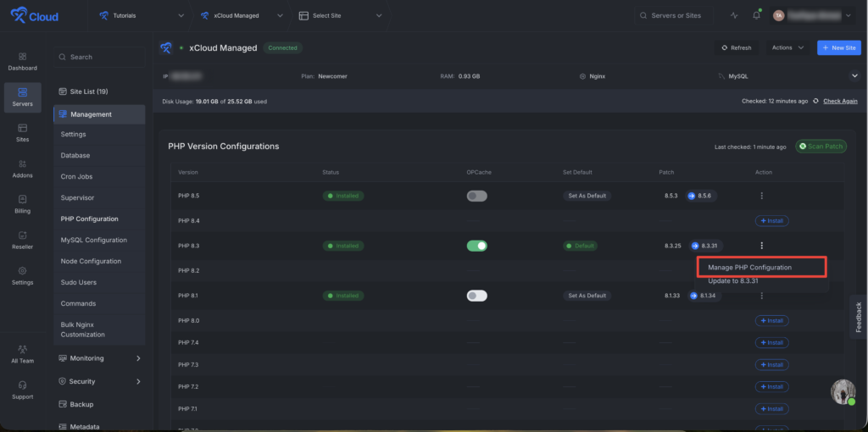
Task: Click the Scan Patch button
Action: tap(821, 147)
